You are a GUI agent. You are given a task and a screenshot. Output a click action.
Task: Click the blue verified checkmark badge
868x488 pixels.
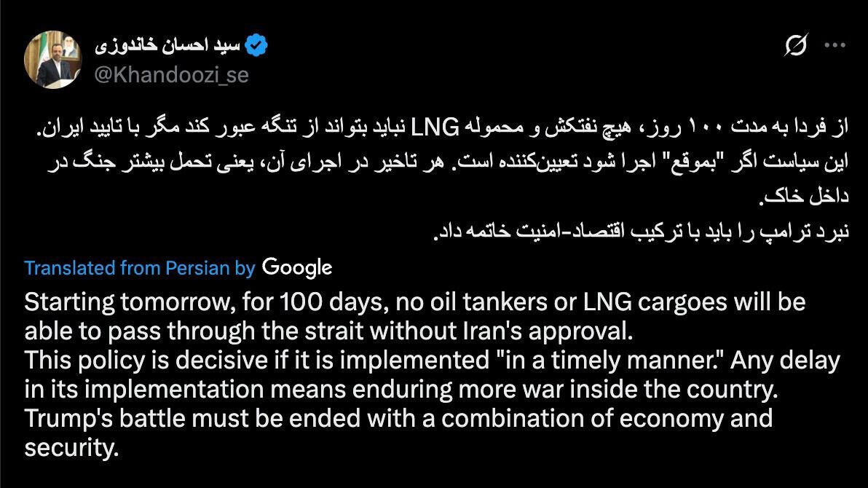click(x=256, y=47)
